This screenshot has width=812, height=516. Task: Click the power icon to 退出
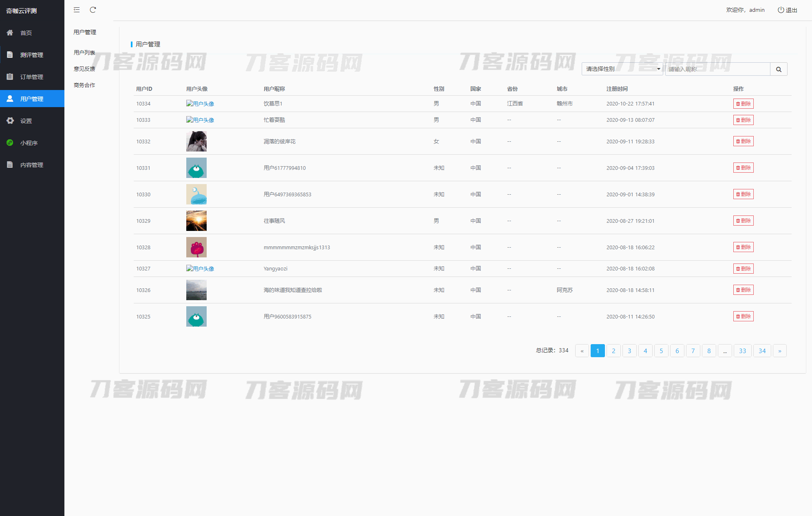tap(781, 10)
